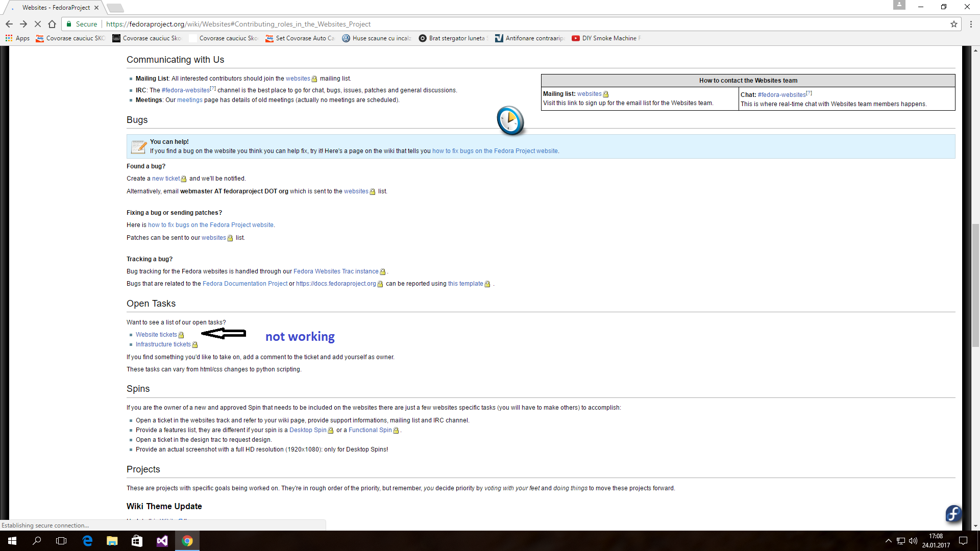Click the browser Forward arrow
The width and height of the screenshot is (980, 551).
23,24
